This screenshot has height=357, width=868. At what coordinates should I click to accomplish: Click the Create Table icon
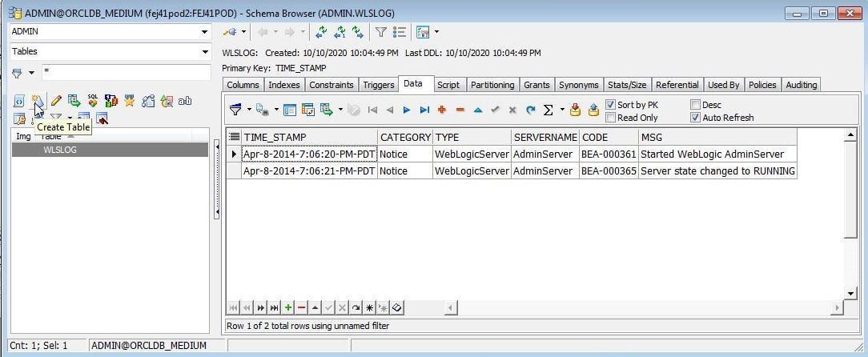(37, 101)
